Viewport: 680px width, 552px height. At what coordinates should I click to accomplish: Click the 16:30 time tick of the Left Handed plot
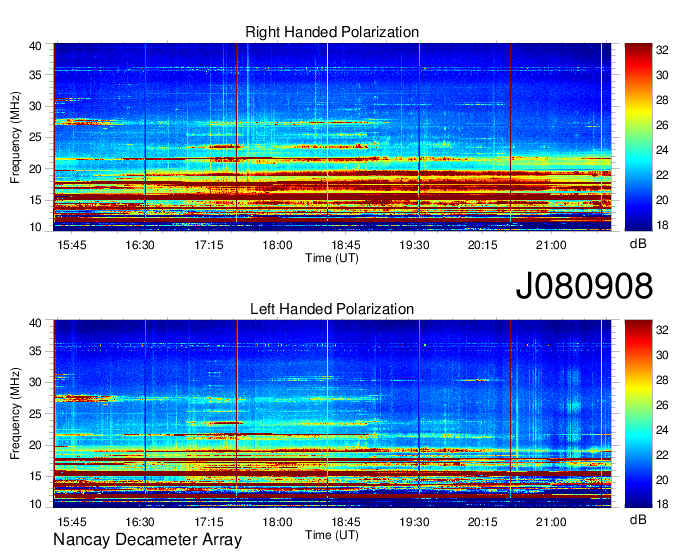140,522
